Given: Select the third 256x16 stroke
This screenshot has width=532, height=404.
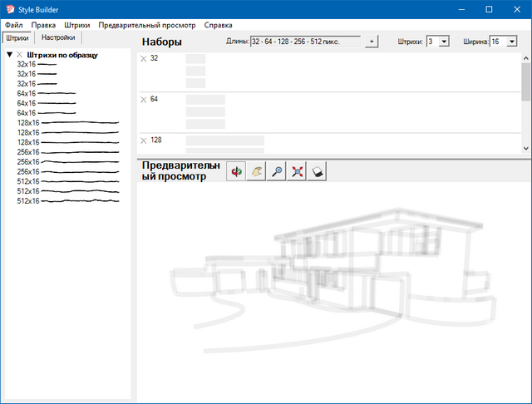Looking at the screenshot, I should (x=68, y=171).
